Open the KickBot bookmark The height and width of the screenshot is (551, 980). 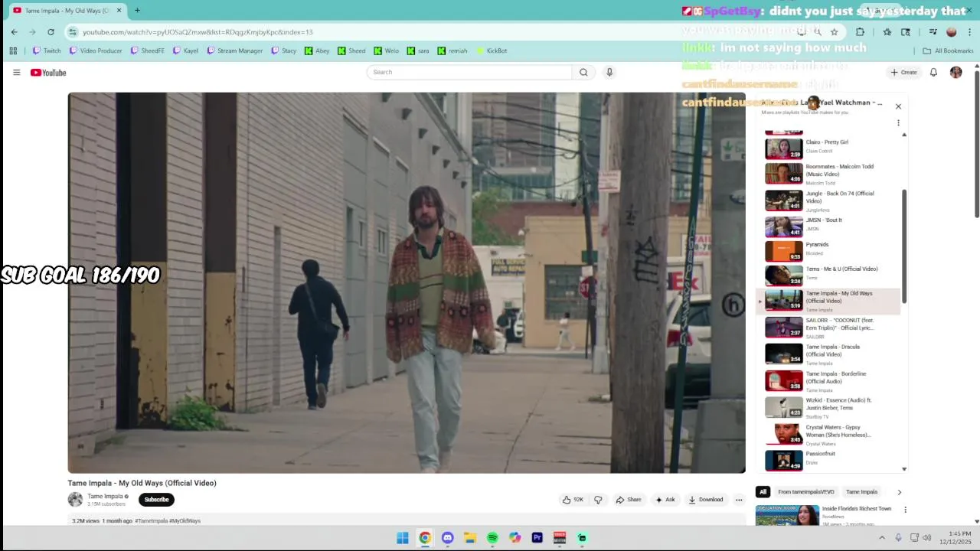pos(492,51)
